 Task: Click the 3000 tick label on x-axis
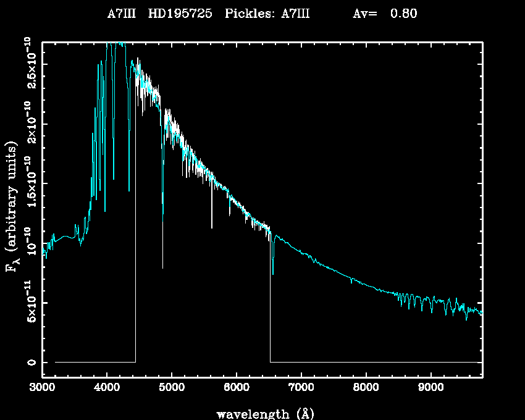[x=42, y=388]
